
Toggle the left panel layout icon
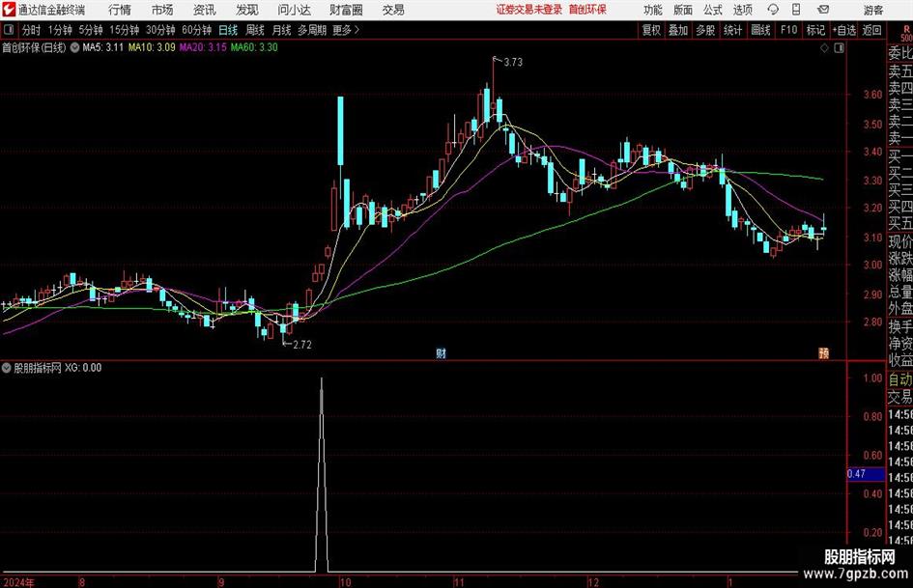[8, 30]
